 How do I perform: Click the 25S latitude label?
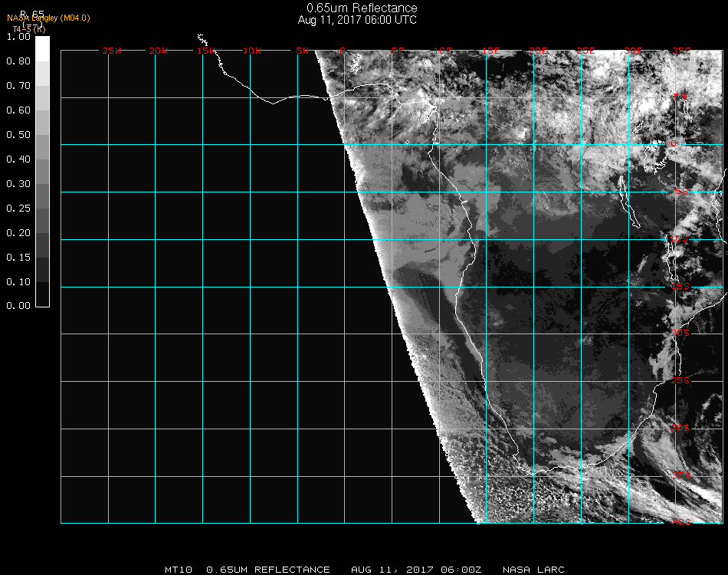[680, 380]
